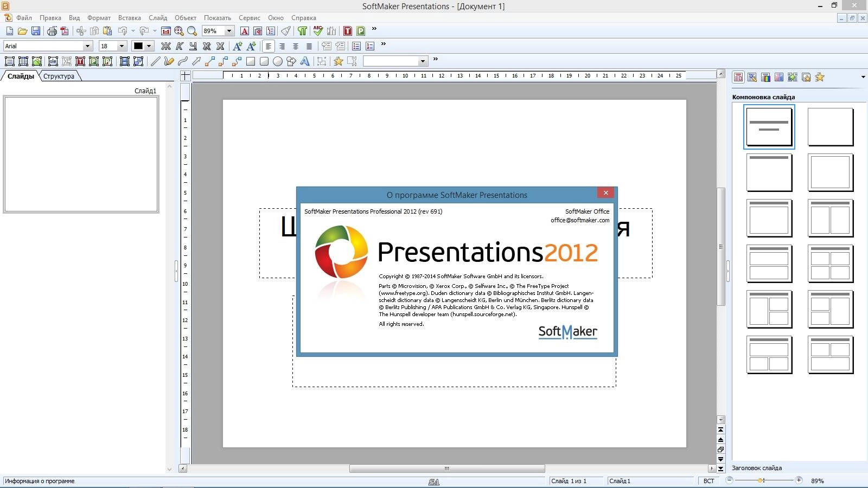The height and width of the screenshot is (488, 868).
Task: Open a file with the folder icon
Action: pyautogui.click(x=22, y=31)
